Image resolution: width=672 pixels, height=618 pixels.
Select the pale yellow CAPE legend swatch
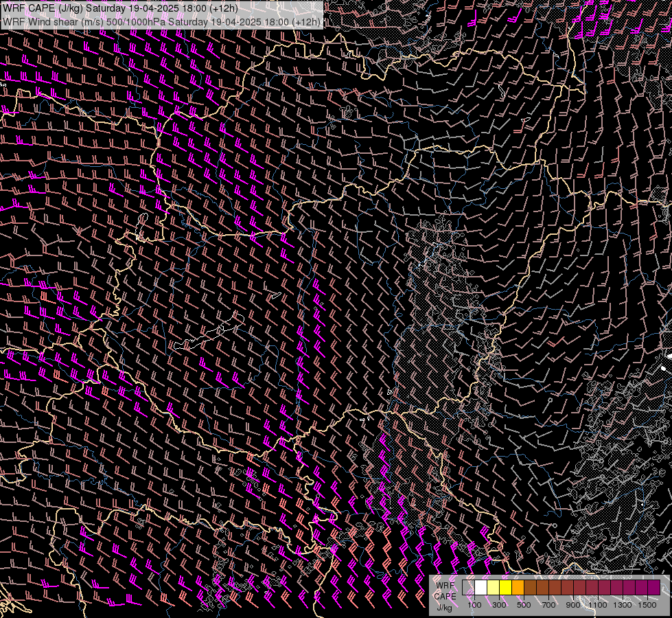point(494,587)
